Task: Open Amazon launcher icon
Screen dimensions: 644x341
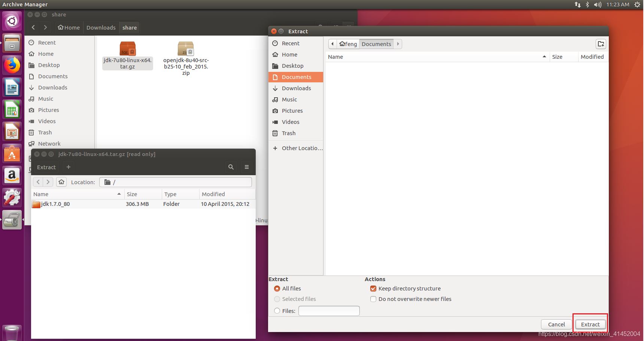Action: [x=12, y=176]
